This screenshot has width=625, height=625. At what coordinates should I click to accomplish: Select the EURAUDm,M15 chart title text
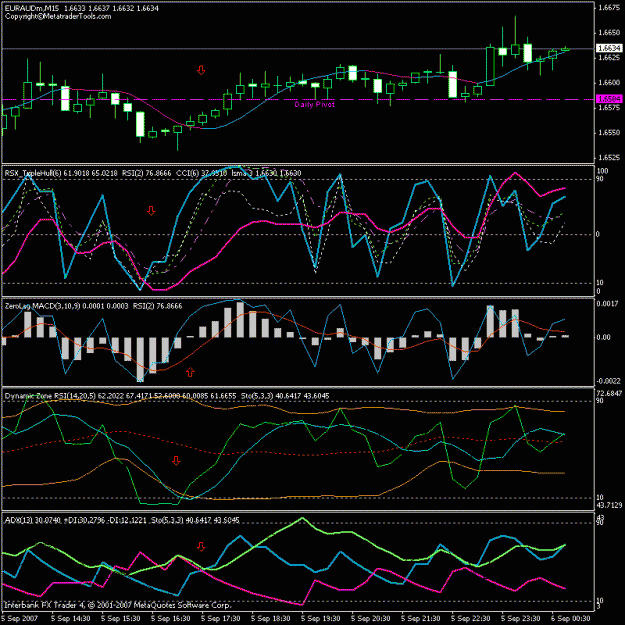tap(32, 8)
